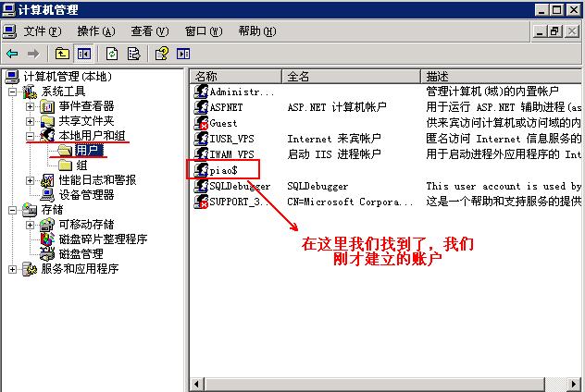Select the Administrator user entry

click(234, 92)
